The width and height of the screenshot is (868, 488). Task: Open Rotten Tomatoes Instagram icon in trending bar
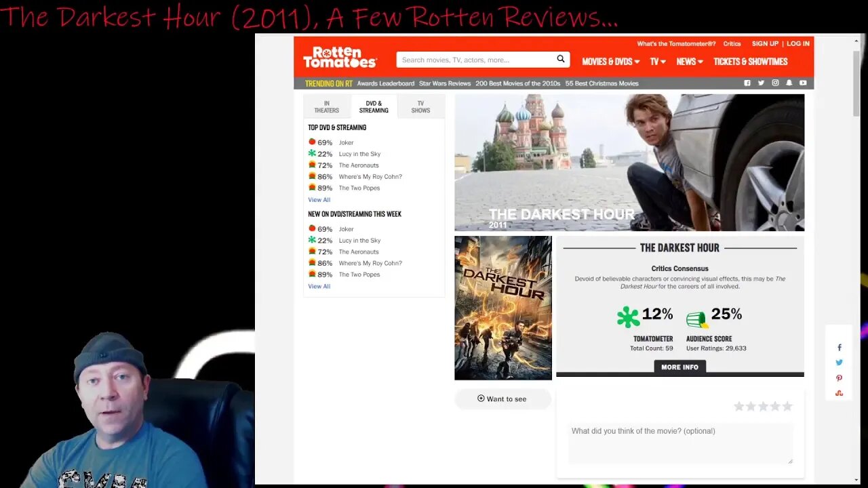point(775,83)
